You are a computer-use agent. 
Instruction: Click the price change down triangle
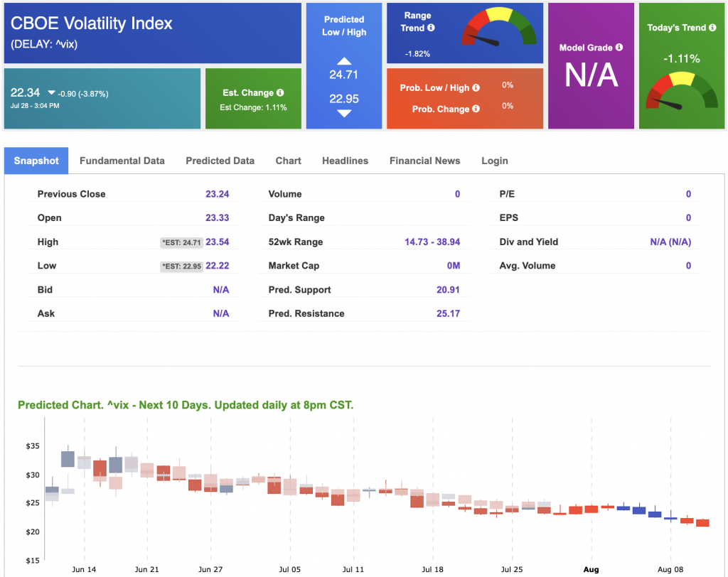(x=51, y=93)
